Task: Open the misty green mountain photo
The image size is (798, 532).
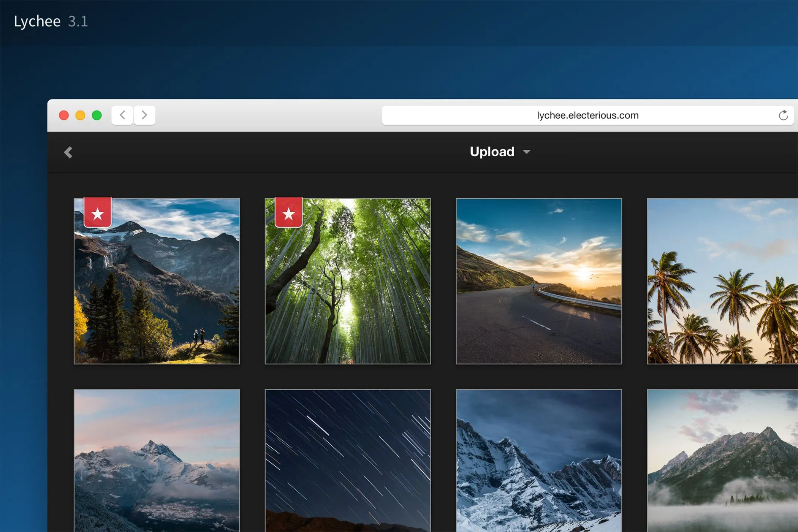Action: click(722, 461)
